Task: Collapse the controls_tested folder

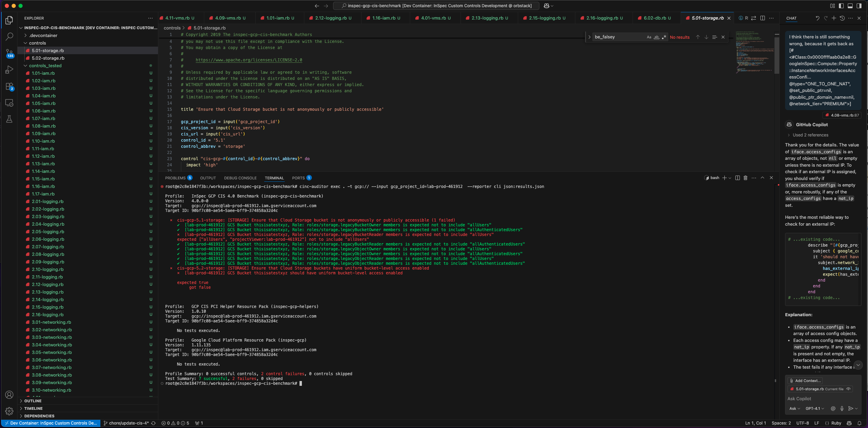Action: (x=45, y=66)
